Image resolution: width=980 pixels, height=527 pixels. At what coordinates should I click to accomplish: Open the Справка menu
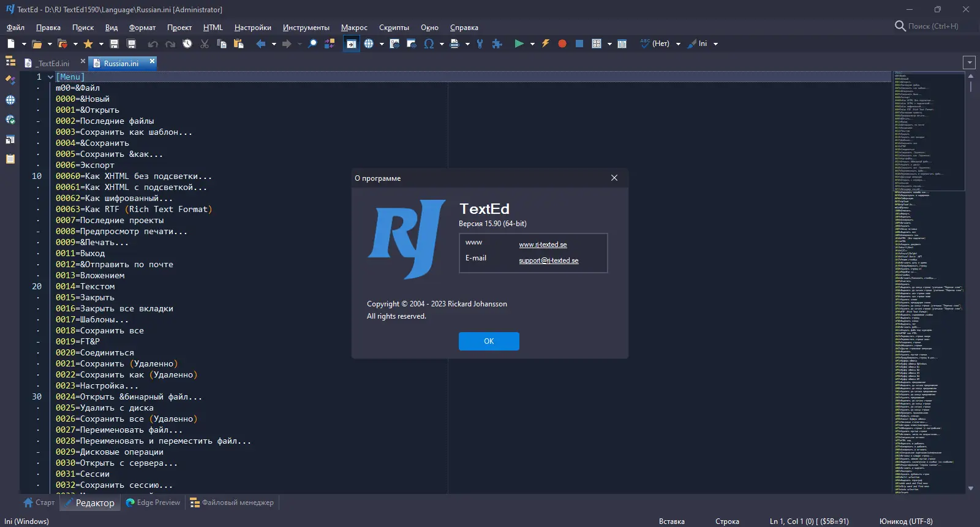(x=464, y=28)
